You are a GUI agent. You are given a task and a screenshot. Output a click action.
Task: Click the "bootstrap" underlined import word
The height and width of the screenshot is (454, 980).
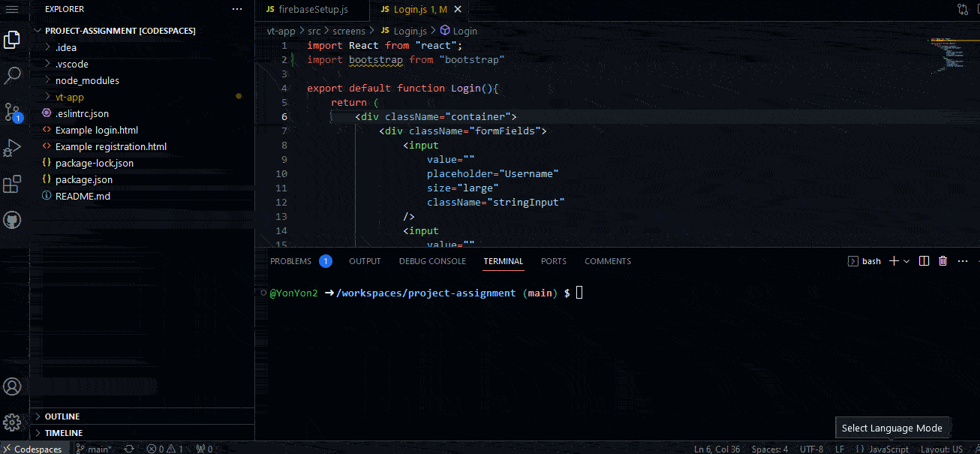[x=376, y=59]
